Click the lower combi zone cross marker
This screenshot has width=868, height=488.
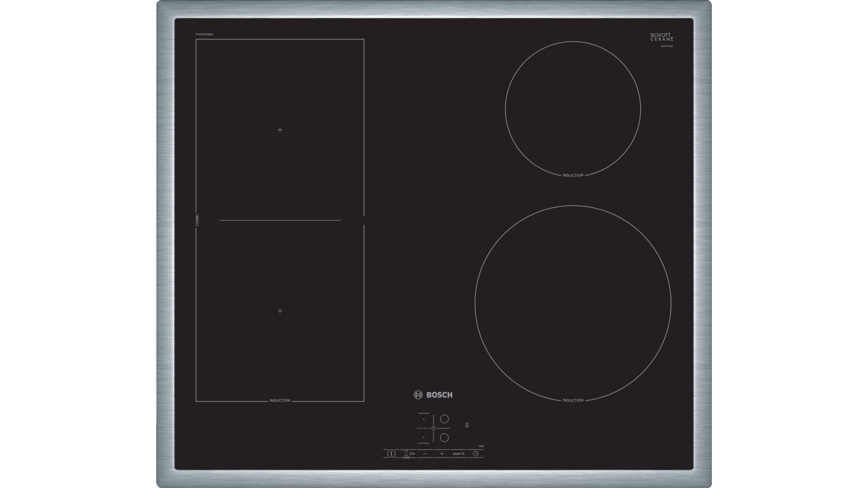280,311
